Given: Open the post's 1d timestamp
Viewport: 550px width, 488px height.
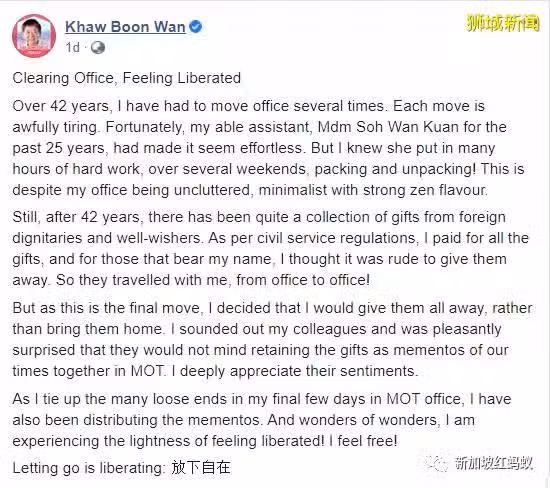Looking at the screenshot, I should click(x=73, y=47).
